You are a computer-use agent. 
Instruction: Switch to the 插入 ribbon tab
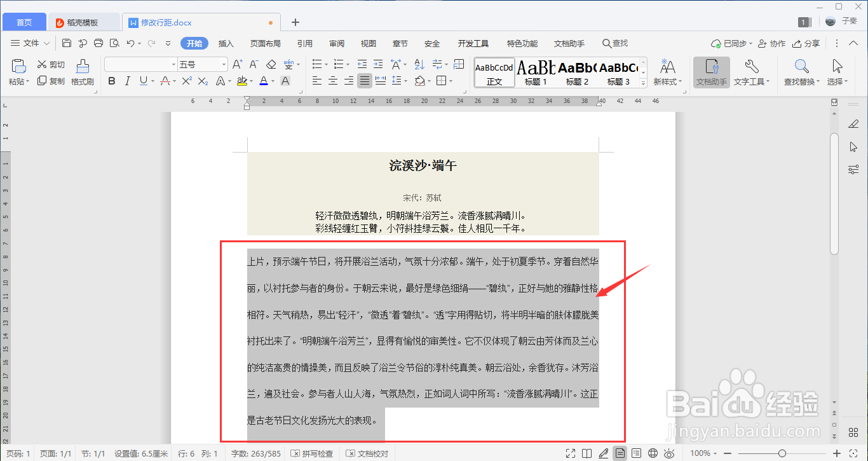click(226, 43)
